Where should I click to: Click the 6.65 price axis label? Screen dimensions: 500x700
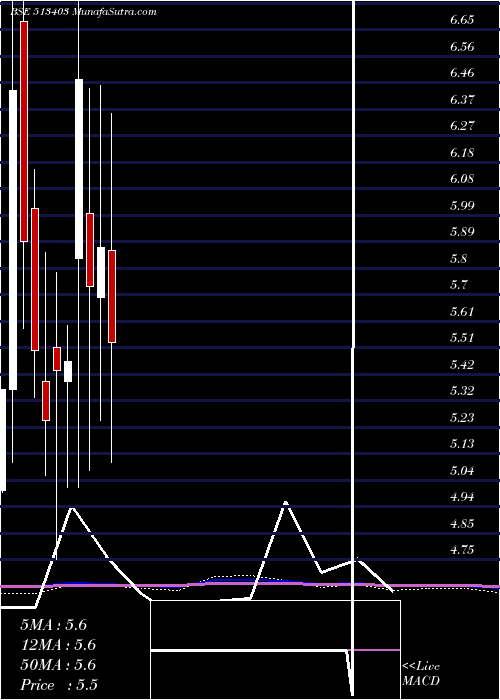462,21
